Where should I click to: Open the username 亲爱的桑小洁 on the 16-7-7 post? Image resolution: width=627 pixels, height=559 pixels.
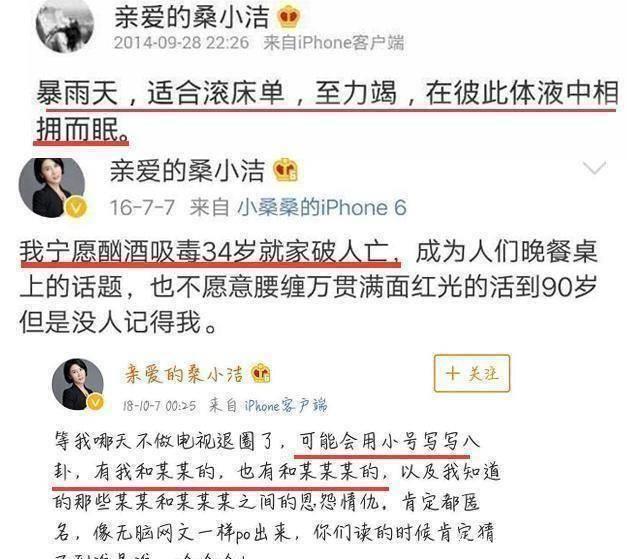tap(187, 171)
